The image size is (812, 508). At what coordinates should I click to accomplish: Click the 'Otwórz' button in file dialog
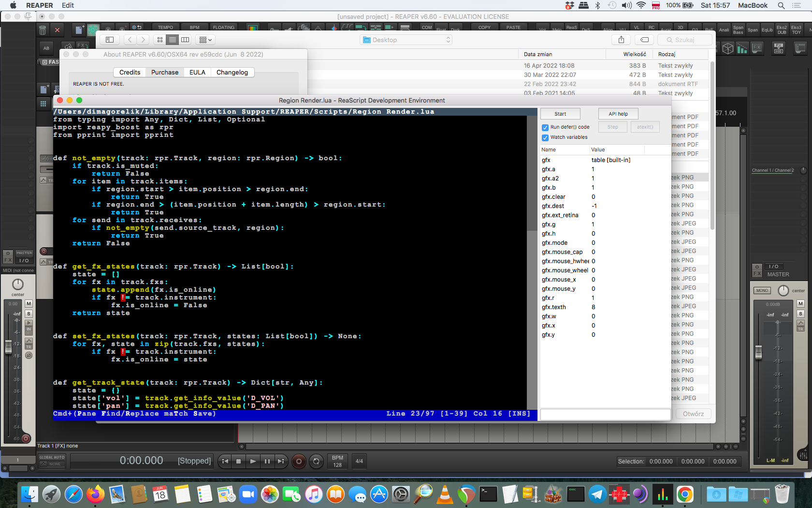click(693, 414)
